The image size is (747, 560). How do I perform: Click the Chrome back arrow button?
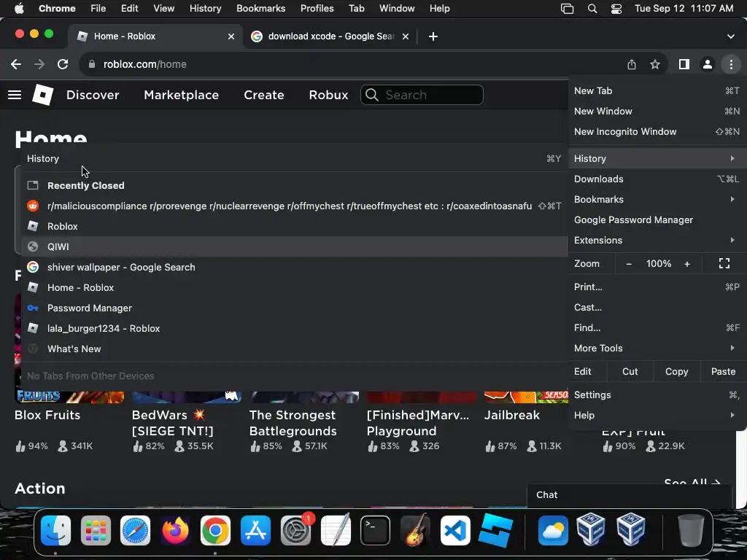(x=16, y=64)
